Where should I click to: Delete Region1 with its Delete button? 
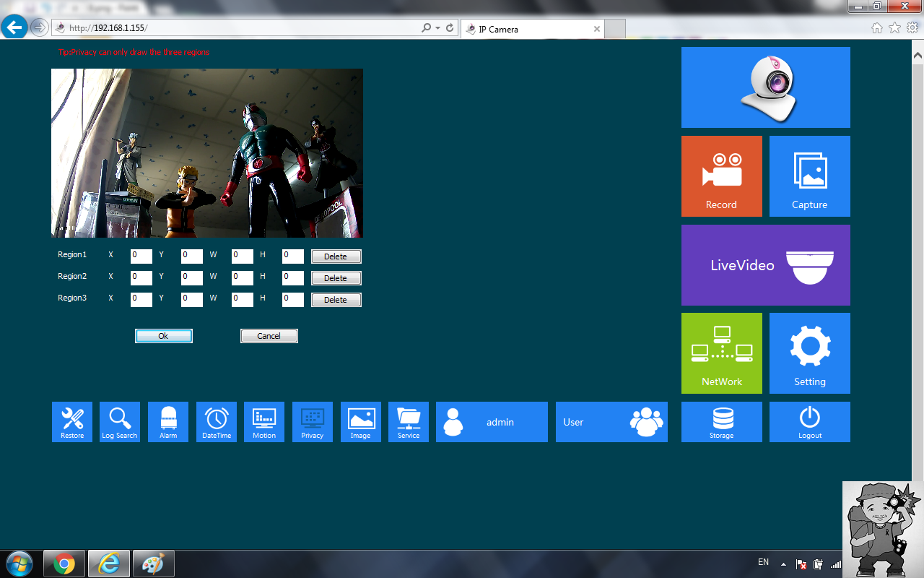coord(336,256)
